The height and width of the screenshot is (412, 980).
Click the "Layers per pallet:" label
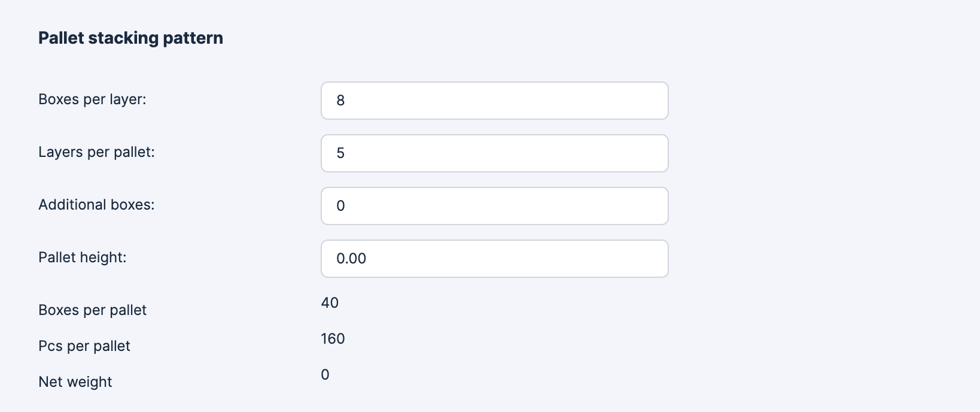(96, 152)
